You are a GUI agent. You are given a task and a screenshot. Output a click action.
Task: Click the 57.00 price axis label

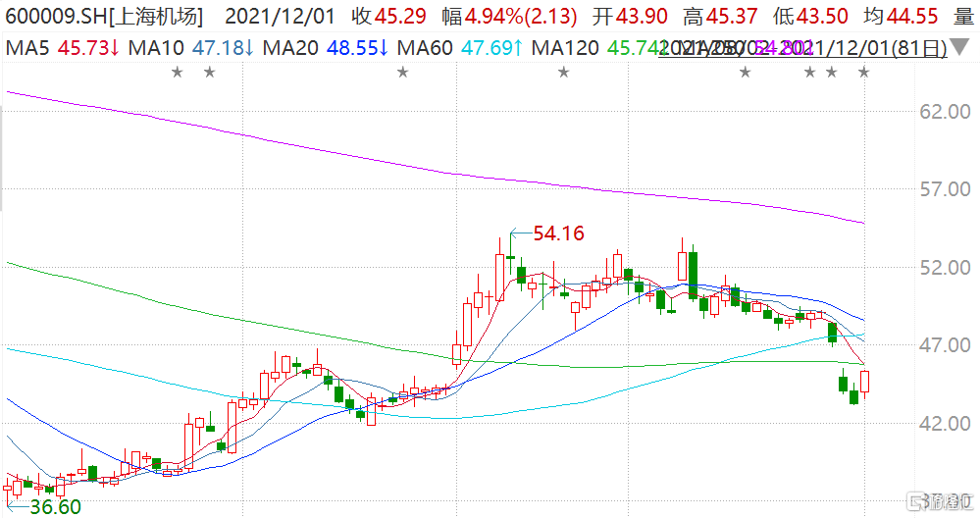click(x=945, y=189)
